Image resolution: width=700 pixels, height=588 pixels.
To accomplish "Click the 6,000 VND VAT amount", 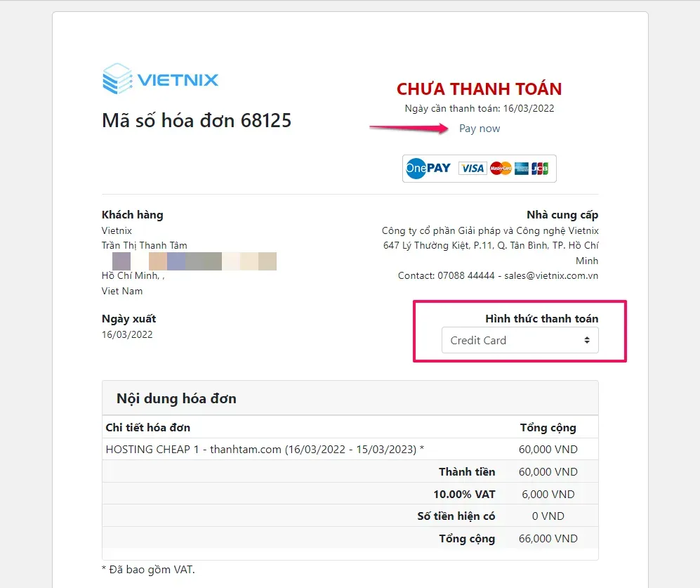I will (548, 494).
